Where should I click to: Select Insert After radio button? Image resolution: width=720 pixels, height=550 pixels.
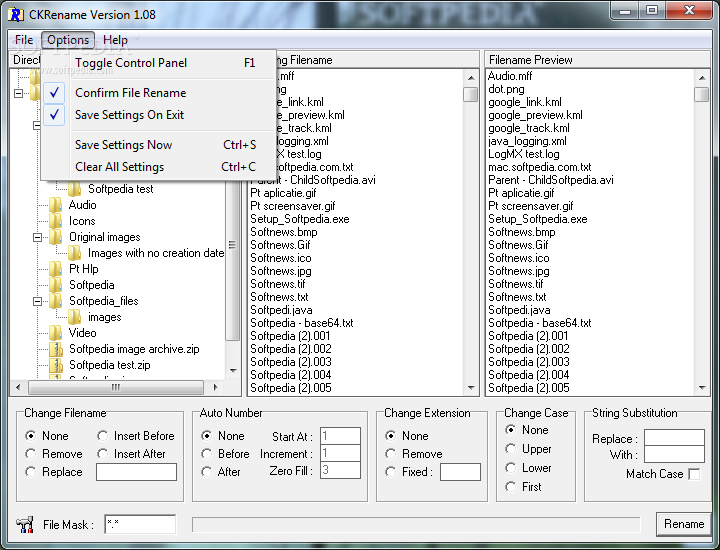coord(102,454)
